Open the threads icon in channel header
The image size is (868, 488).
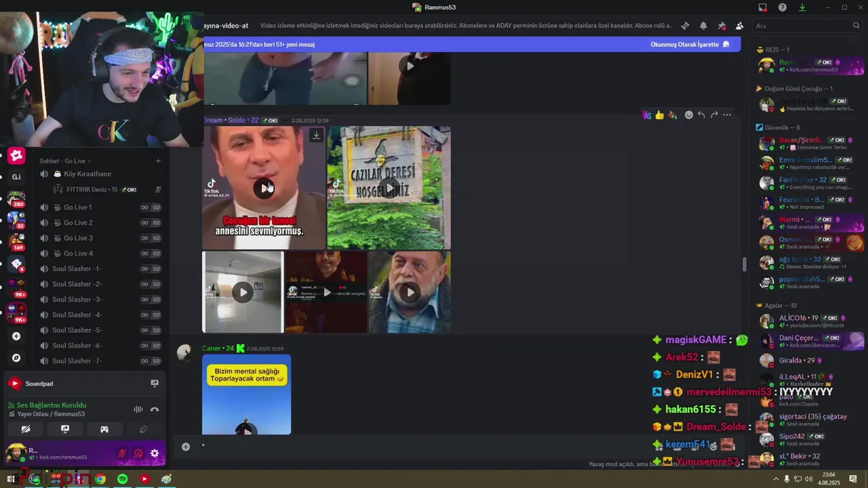tap(685, 26)
